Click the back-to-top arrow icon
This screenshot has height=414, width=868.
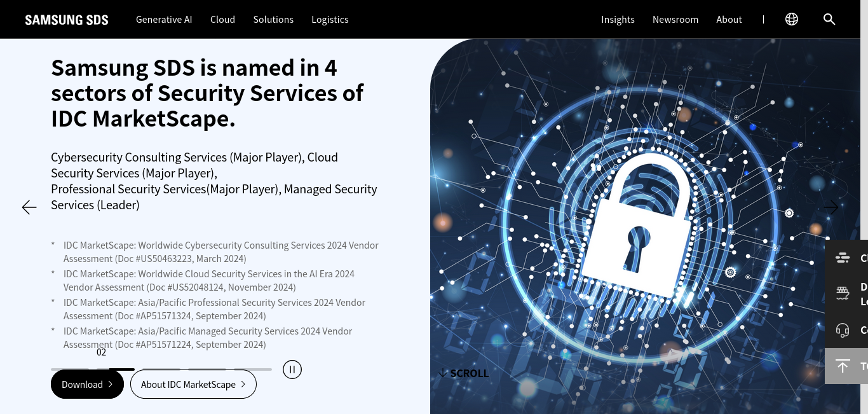843,366
